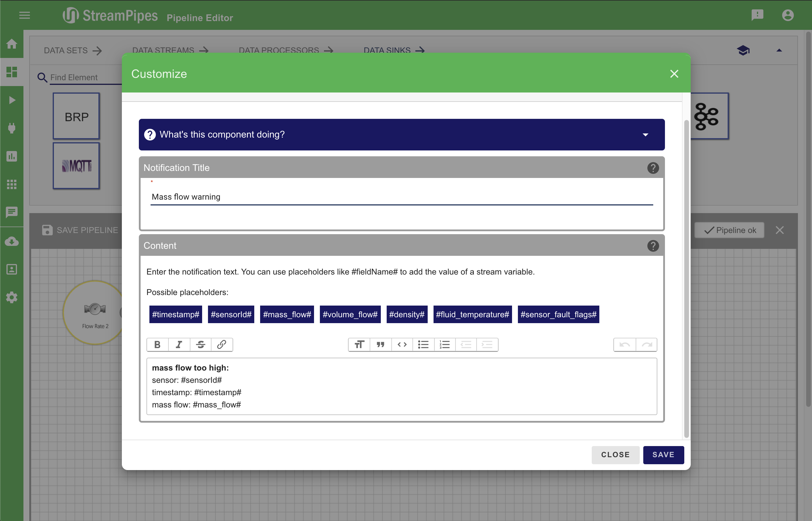Click the Save button in dialog

(663, 455)
